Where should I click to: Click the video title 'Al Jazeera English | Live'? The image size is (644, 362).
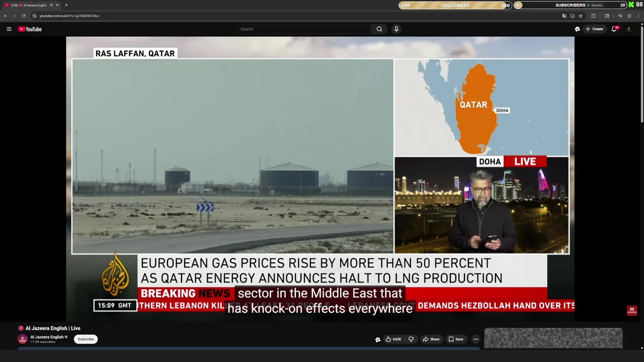click(53, 328)
